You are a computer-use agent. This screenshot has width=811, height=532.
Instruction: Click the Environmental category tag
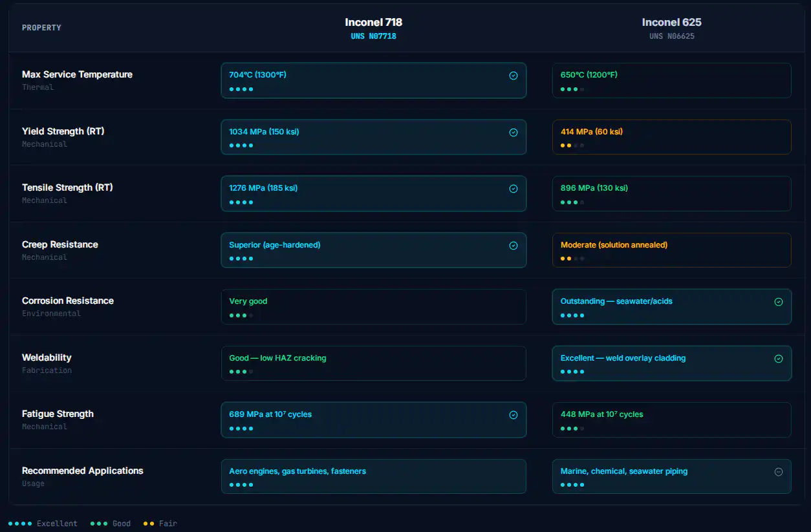tap(51, 314)
